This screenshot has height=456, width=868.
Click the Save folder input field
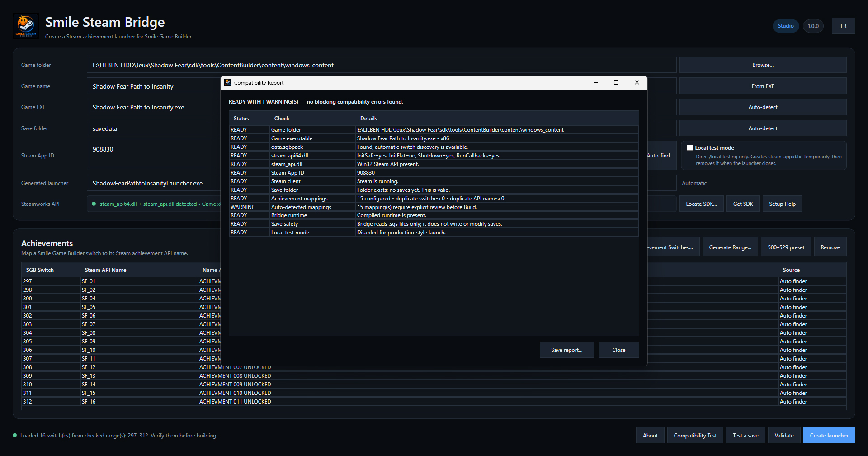(x=154, y=128)
